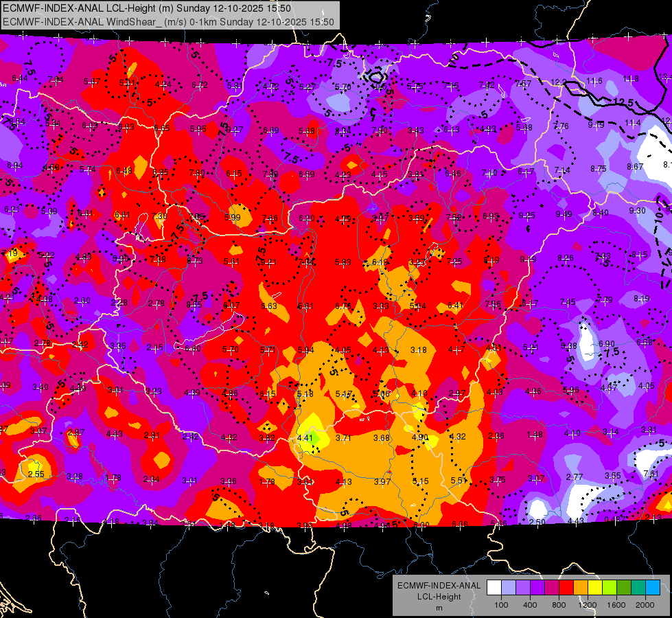The width and height of the screenshot is (672, 618).
Task: Click the shear value 3.23 on the map
Action: [154, 391]
